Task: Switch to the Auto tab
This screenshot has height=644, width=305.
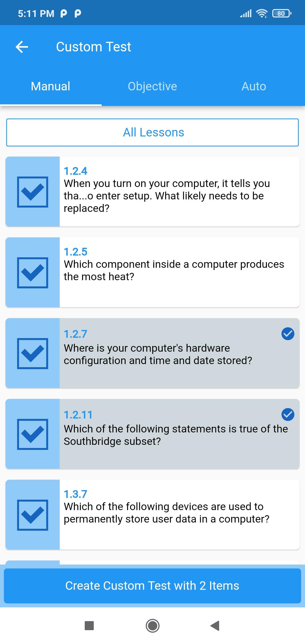Action: (254, 86)
